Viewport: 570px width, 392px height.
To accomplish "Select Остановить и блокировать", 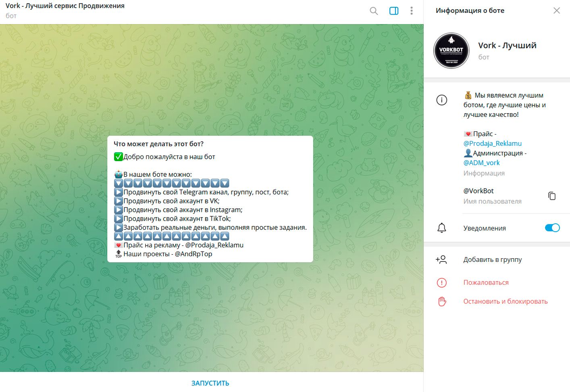I will 506,301.
